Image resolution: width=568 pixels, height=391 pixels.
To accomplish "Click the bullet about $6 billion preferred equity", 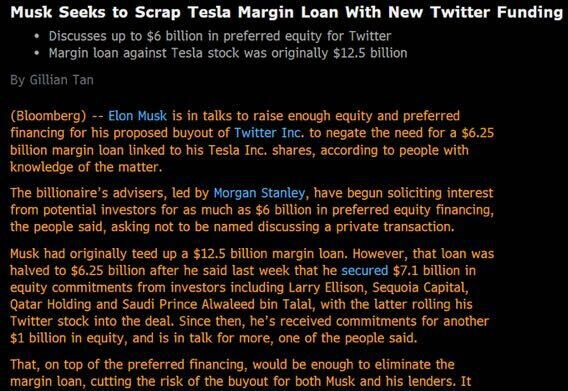I will 220,36.
